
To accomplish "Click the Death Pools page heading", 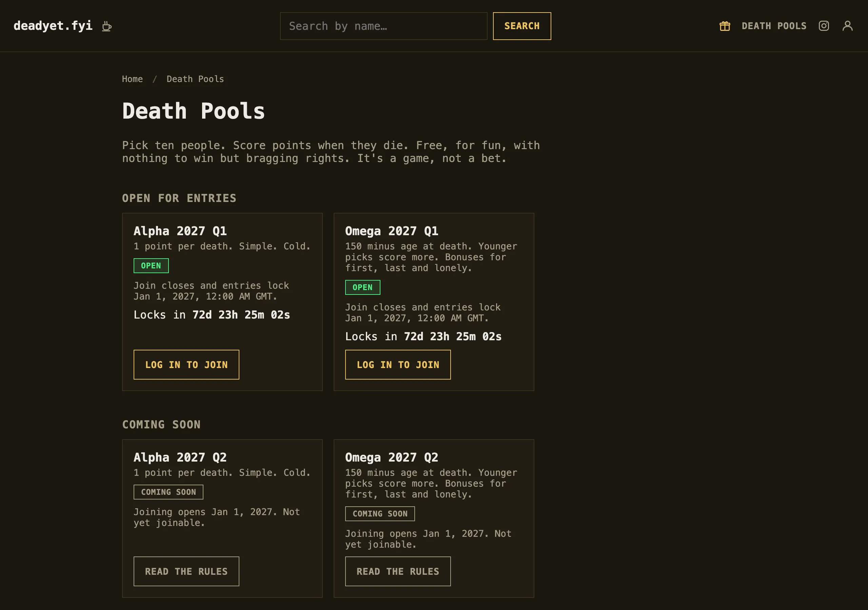I will (194, 111).
